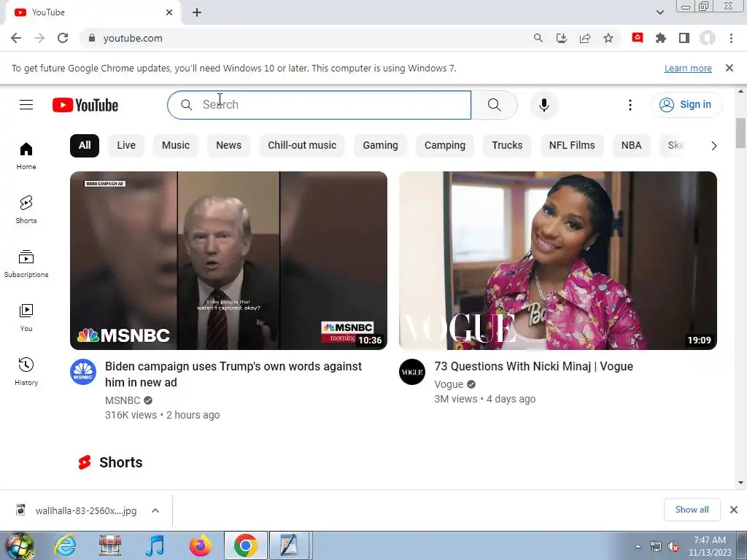Click the share page icon in address bar
The width and height of the screenshot is (747, 560).
point(585,38)
